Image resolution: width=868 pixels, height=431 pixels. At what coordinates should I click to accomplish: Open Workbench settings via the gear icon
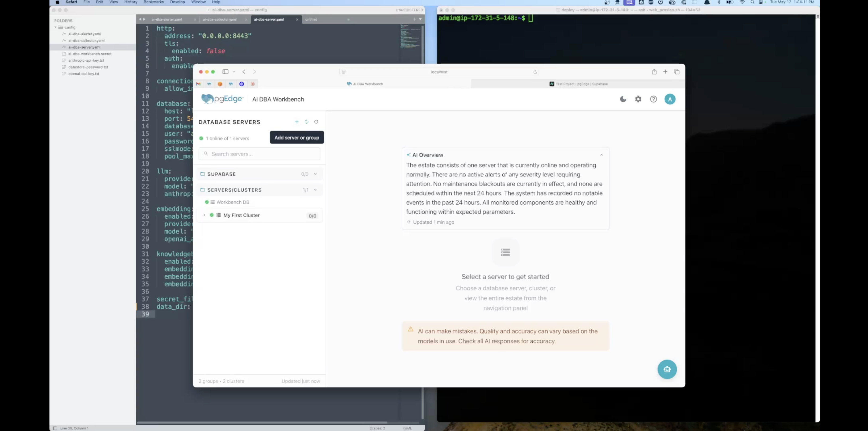click(638, 99)
